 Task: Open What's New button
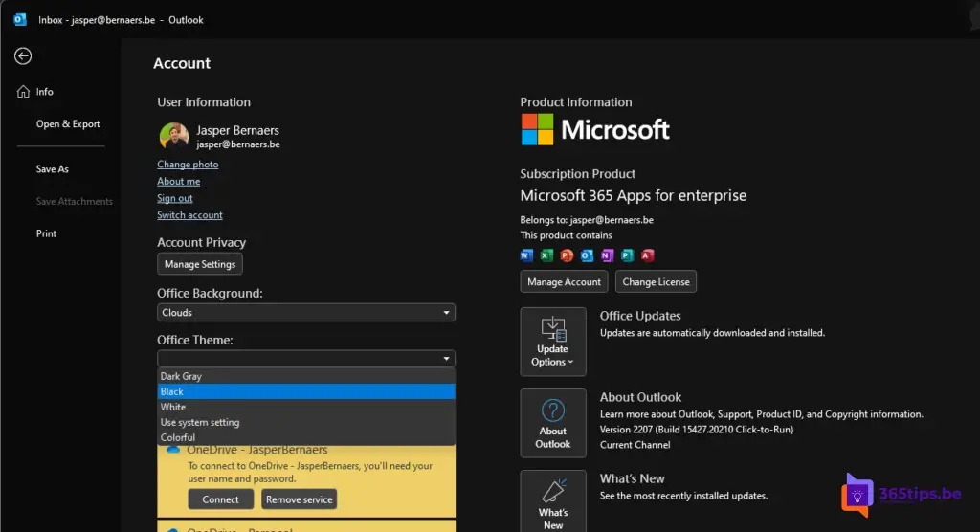pyautogui.click(x=553, y=501)
